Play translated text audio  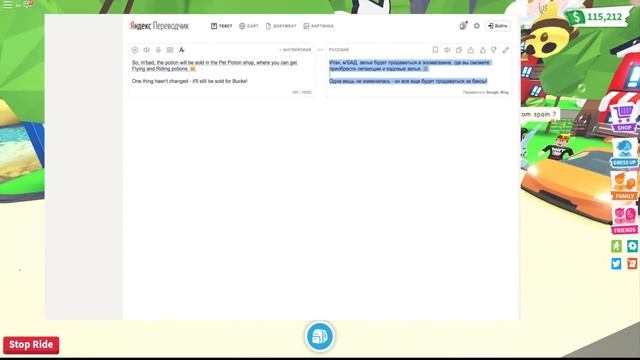point(447,50)
